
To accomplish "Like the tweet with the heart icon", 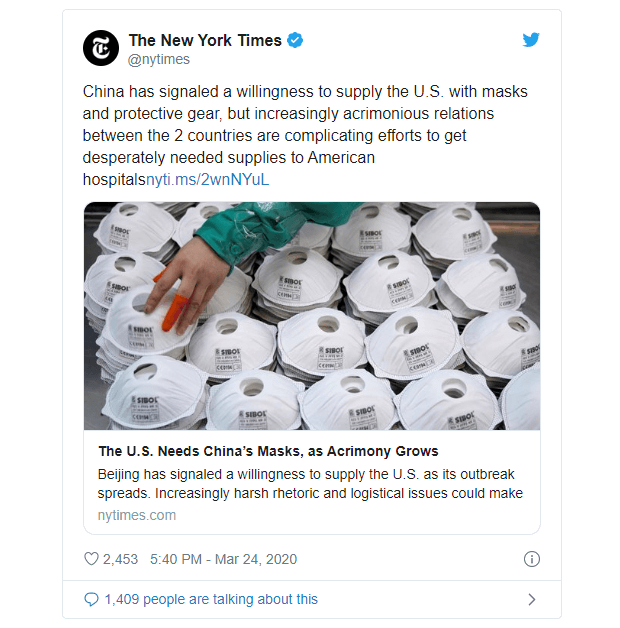I will [91, 559].
